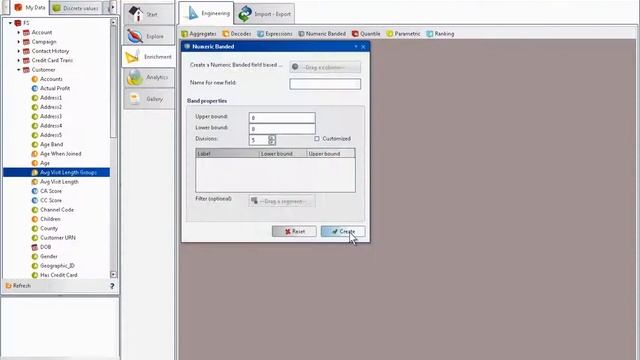
Task: Switch to the Import - Export tab
Action: pyautogui.click(x=264, y=14)
